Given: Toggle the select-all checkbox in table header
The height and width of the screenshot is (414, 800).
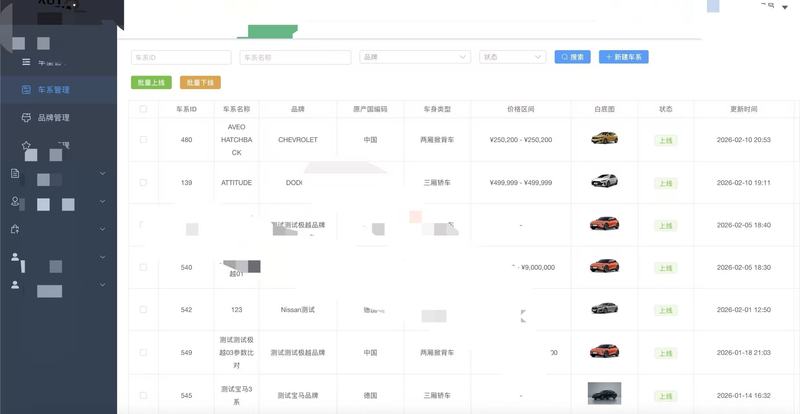Looking at the screenshot, I should pos(143,109).
